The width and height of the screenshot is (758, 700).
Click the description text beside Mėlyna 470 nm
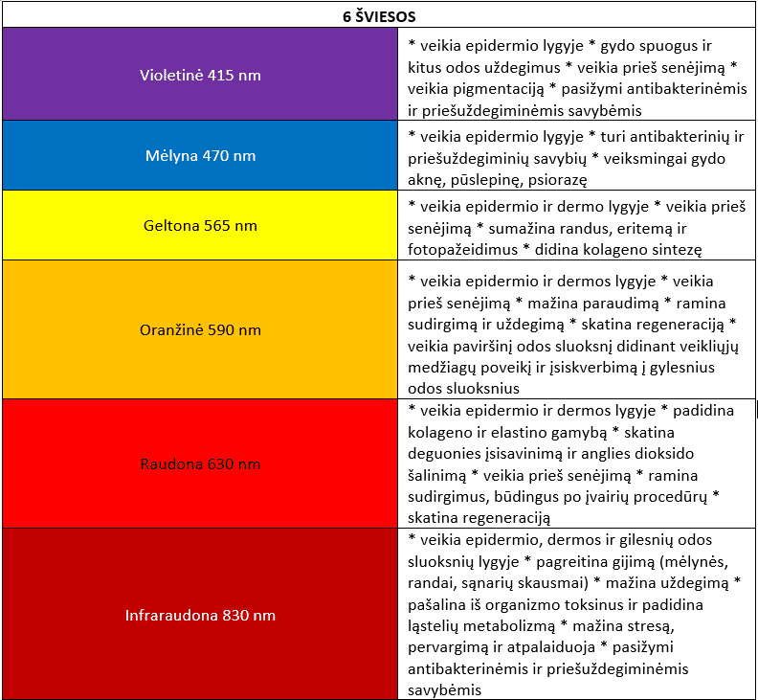coord(574,157)
